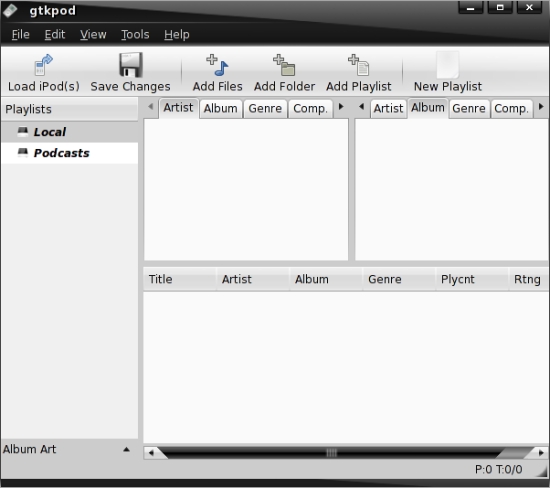The image size is (550, 488).
Task: Click the horizontal scrollbar left arrow
Action: (x=151, y=453)
